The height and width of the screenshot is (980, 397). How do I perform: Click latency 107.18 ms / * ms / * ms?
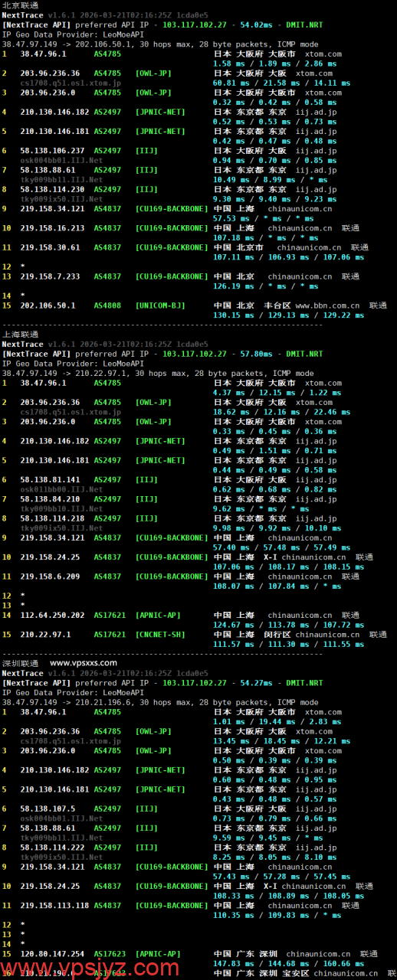pos(264,237)
